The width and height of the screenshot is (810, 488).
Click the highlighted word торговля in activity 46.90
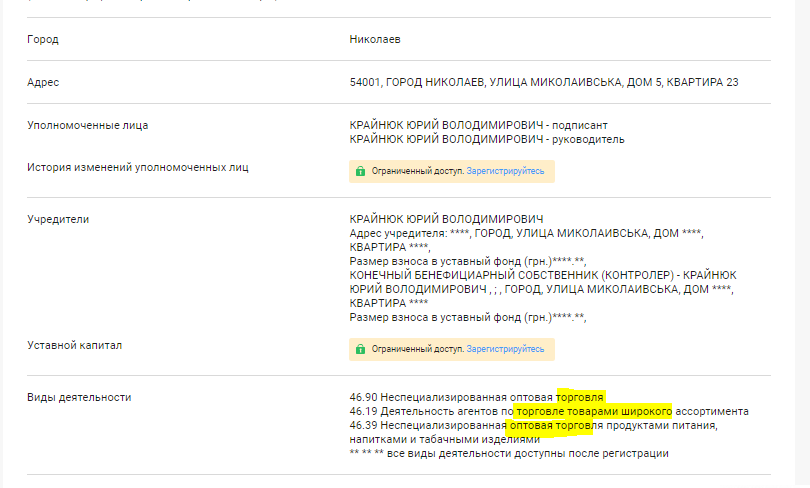[x=582, y=397]
